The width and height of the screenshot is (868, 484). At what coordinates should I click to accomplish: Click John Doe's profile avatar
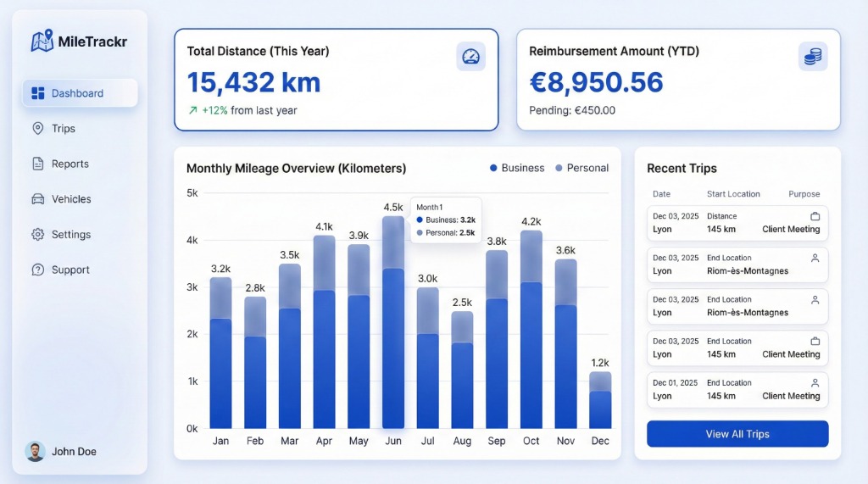coord(35,452)
